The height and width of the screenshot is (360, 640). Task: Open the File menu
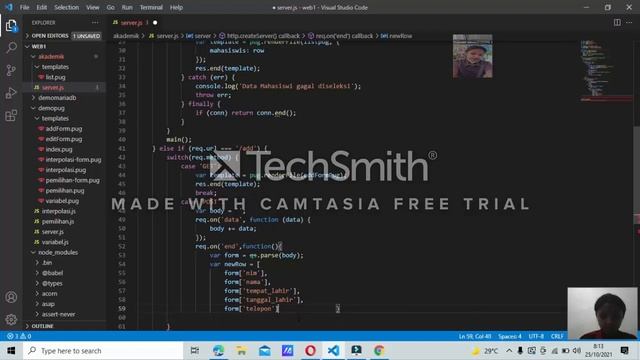pos(24,7)
